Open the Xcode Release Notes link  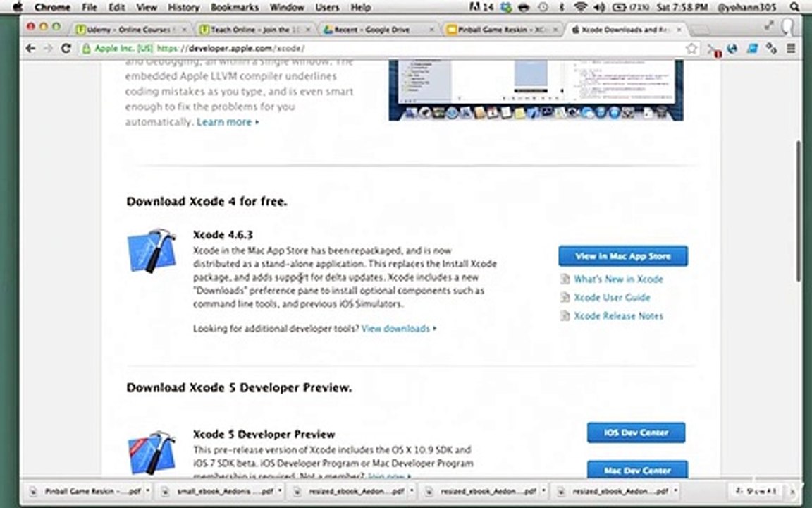click(x=618, y=315)
